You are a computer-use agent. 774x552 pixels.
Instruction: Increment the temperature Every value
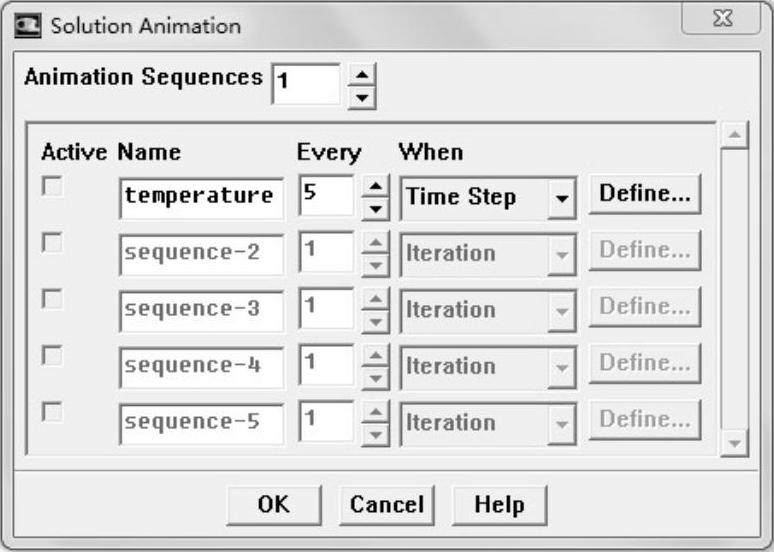pyautogui.click(x=373, y=186)
